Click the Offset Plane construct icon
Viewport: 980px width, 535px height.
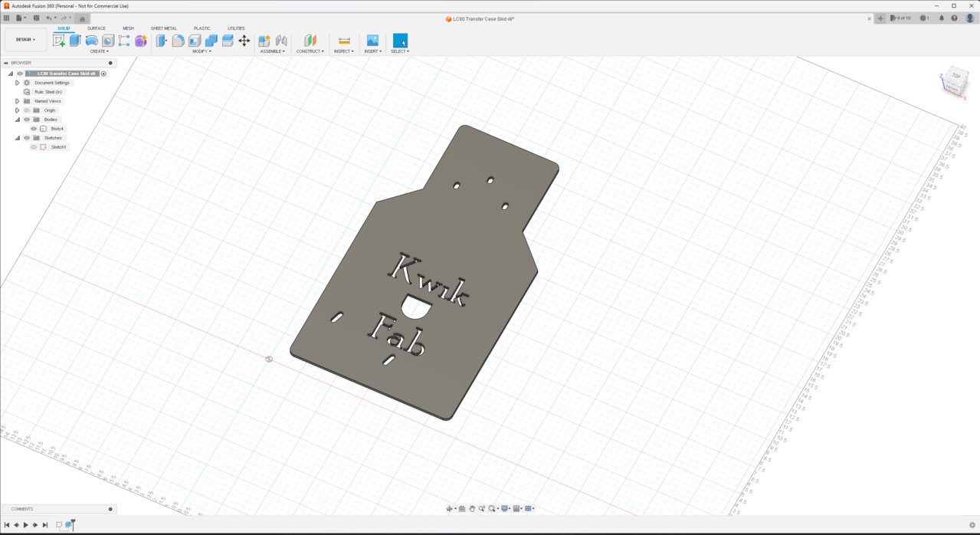(310, 41)
